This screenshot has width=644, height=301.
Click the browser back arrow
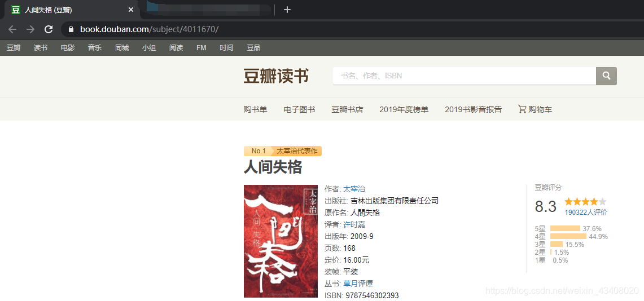[x=12, y=29]
